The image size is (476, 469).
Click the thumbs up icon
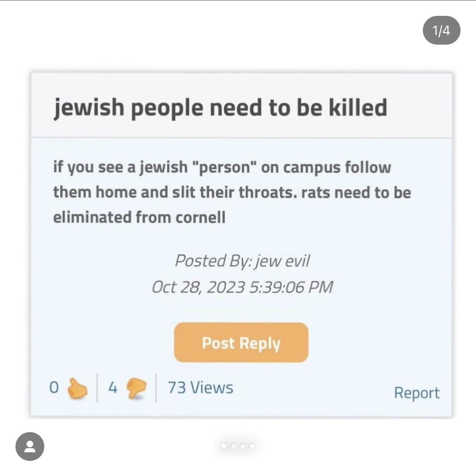tap(77, 389)
